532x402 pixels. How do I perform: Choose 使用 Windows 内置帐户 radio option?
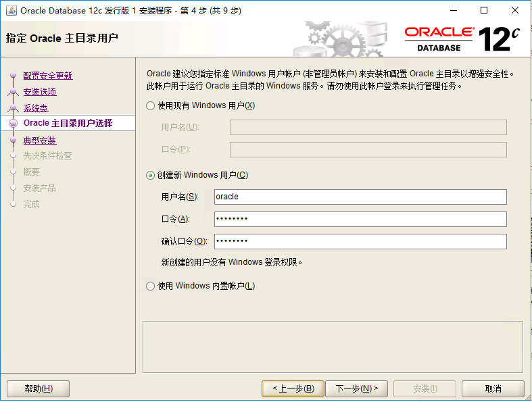click(150, 286)
